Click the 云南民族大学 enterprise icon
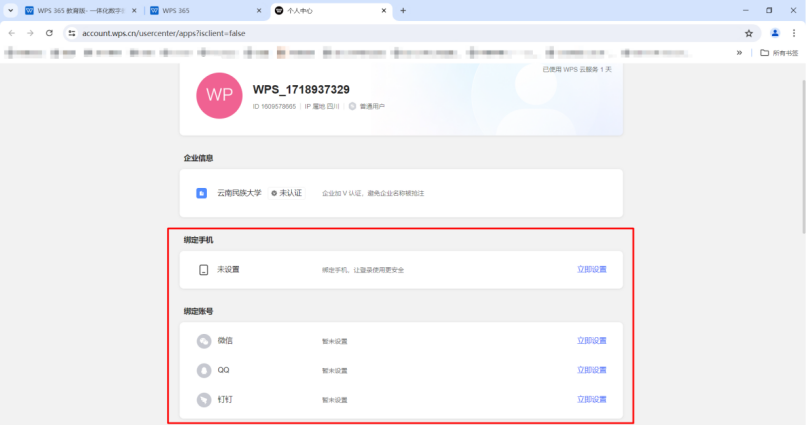The height and width of the screenshot is (425, 806). click(x=202, y=193)
